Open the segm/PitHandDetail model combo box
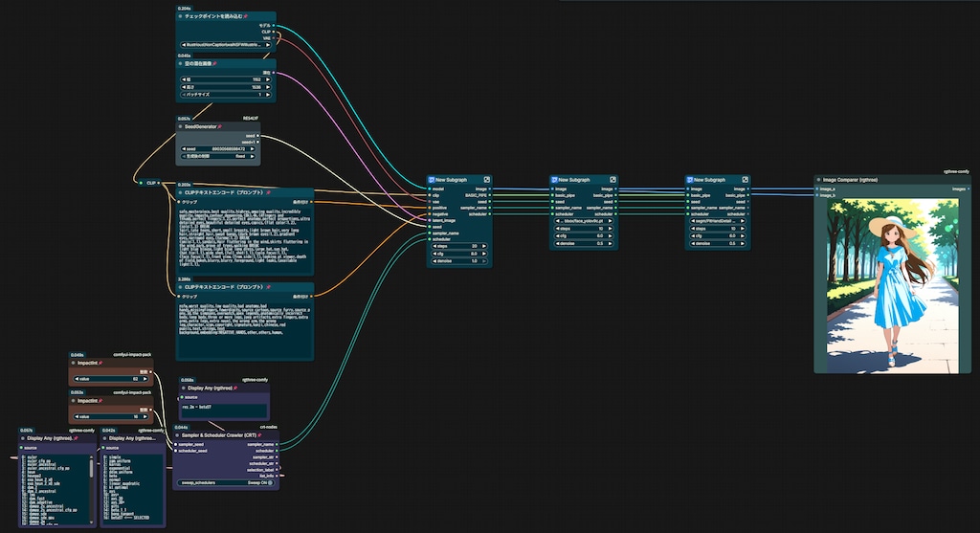The image size is (980, 533). click(x=718, y=221)
